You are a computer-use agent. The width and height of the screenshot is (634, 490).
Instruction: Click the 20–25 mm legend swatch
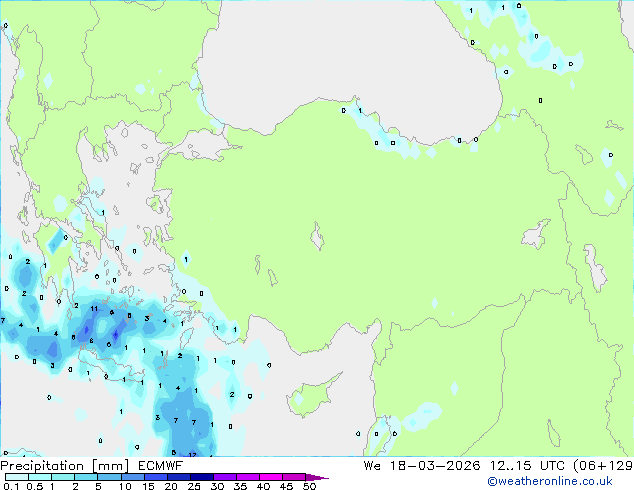click(178, 477)
